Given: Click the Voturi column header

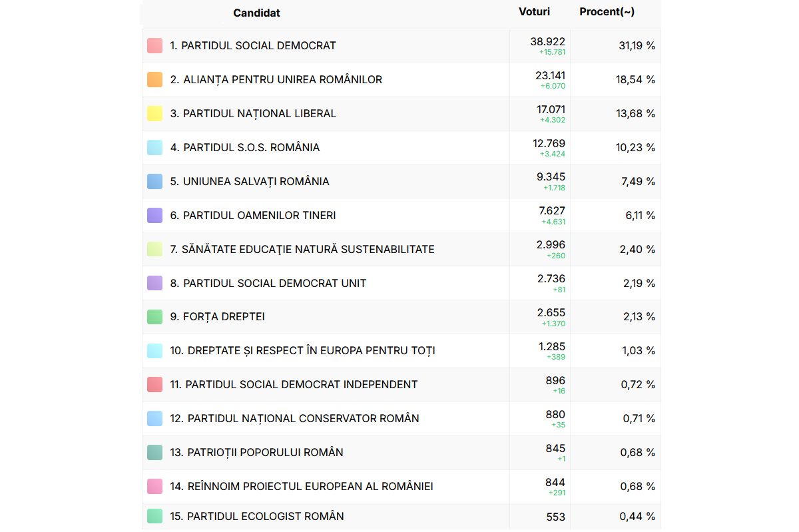Looking at the screenshot, I should pyautogui.click(x=534, y=12).
